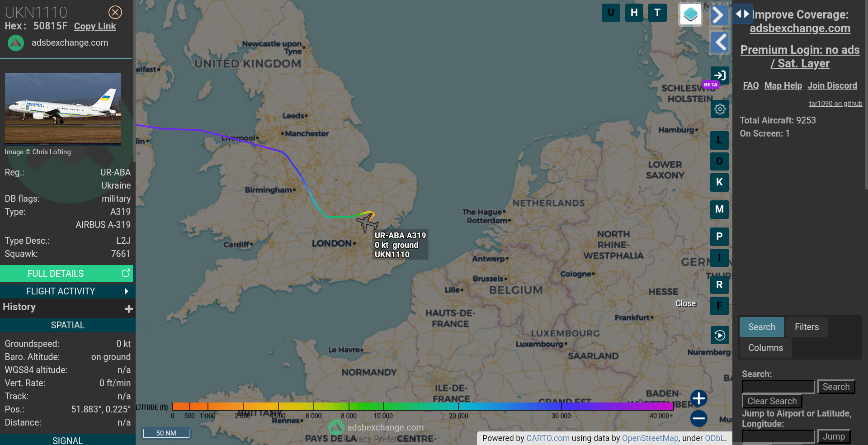This screenshot has height=445, width=868.
Task: Click the replay history playback icon
Action: click(x=720, y=335)
